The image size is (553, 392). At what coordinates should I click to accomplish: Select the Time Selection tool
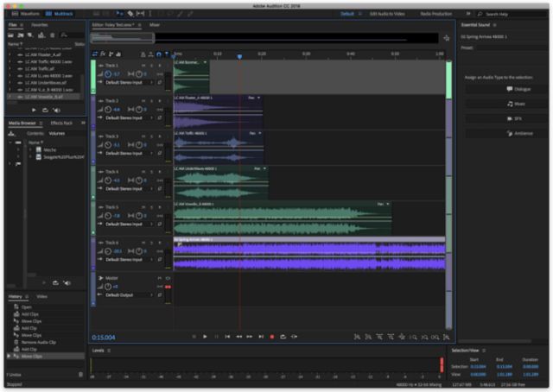pos(149,14)
